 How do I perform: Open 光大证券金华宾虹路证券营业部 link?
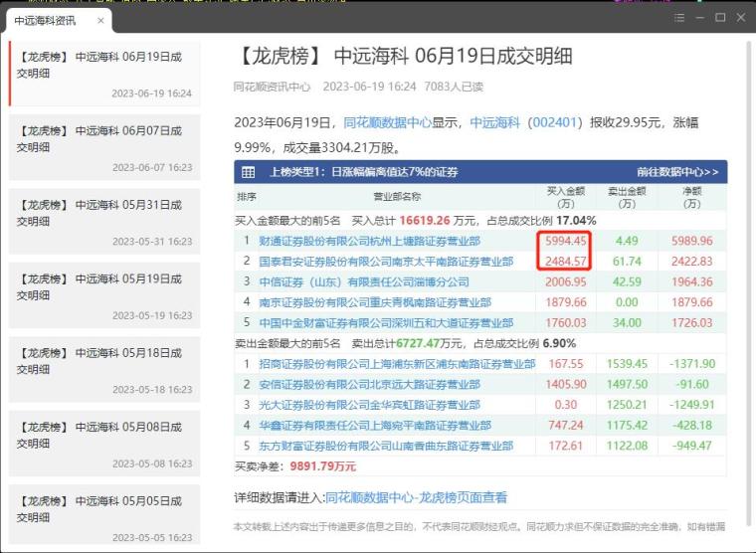[x=370, y=405]
